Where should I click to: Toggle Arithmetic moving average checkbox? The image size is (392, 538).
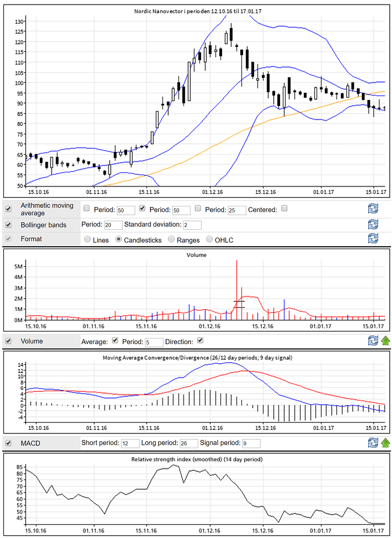(9, 209)
